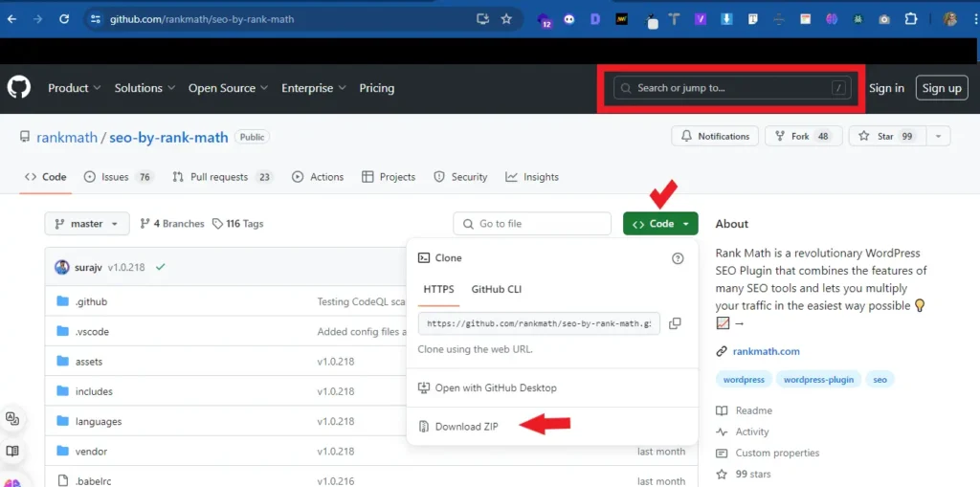Copy the clone URL to clipboard
The image size is (980, 487).
click(x=675, y=323)
